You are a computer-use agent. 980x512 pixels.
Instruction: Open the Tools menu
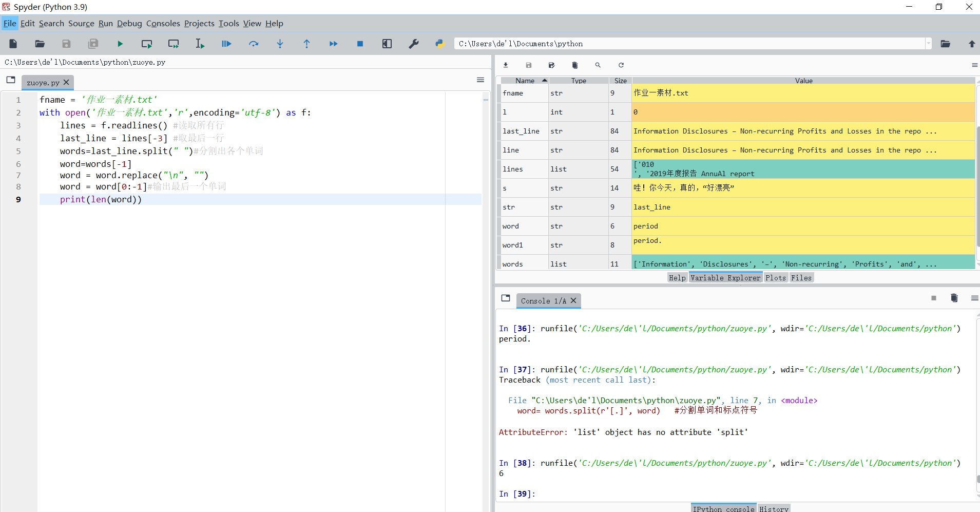(229, 23)
